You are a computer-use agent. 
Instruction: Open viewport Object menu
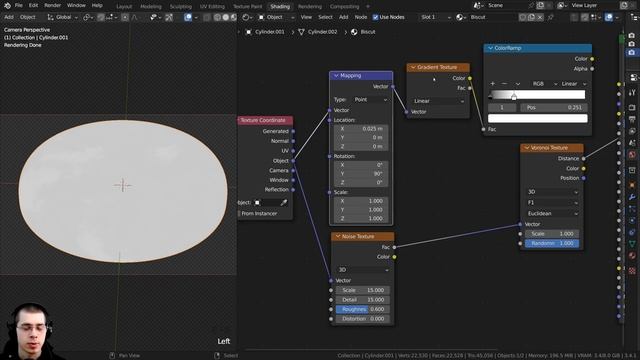(28, 17)
